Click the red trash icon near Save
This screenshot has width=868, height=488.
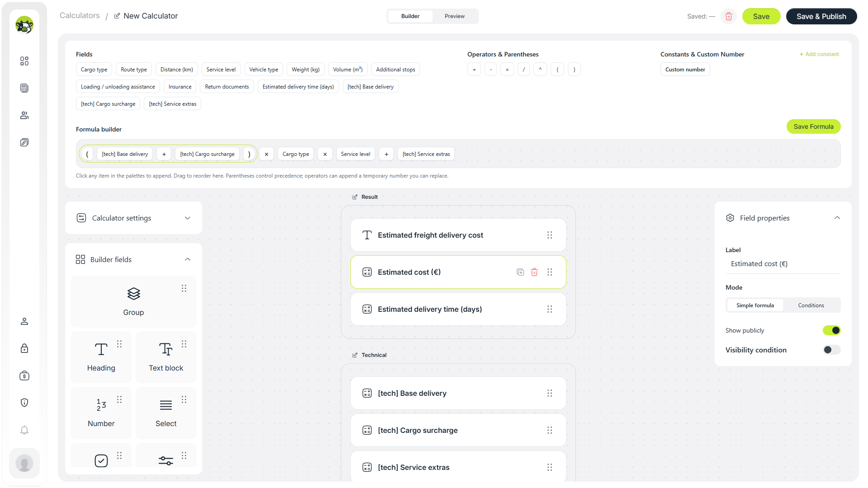[x=729, y=16]
